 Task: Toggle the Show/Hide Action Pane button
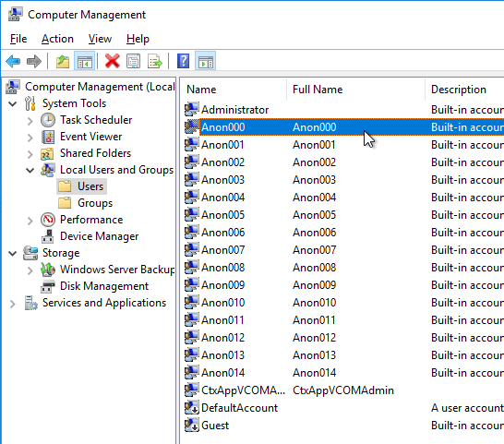tap(206, 61)
